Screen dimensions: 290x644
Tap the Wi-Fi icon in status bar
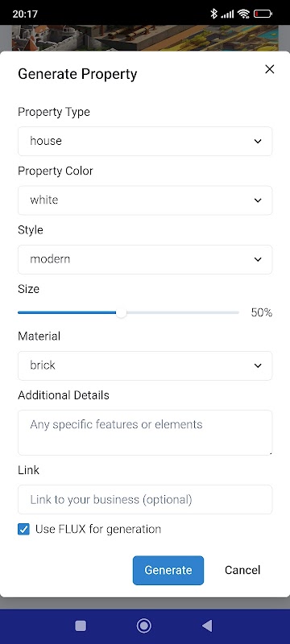pyautogui.click(x=243, y=14)
